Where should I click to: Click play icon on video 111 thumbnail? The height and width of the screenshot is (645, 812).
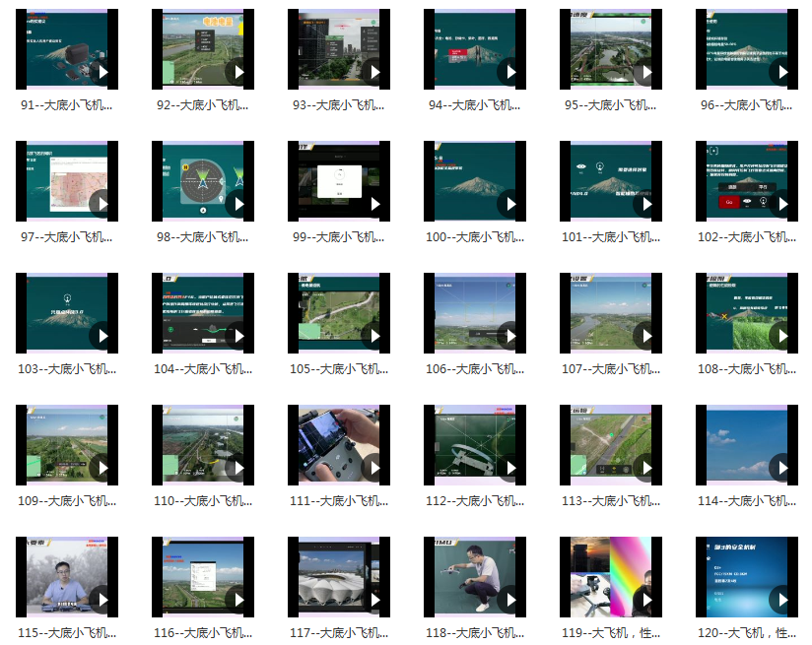click(x=373, y=468)
